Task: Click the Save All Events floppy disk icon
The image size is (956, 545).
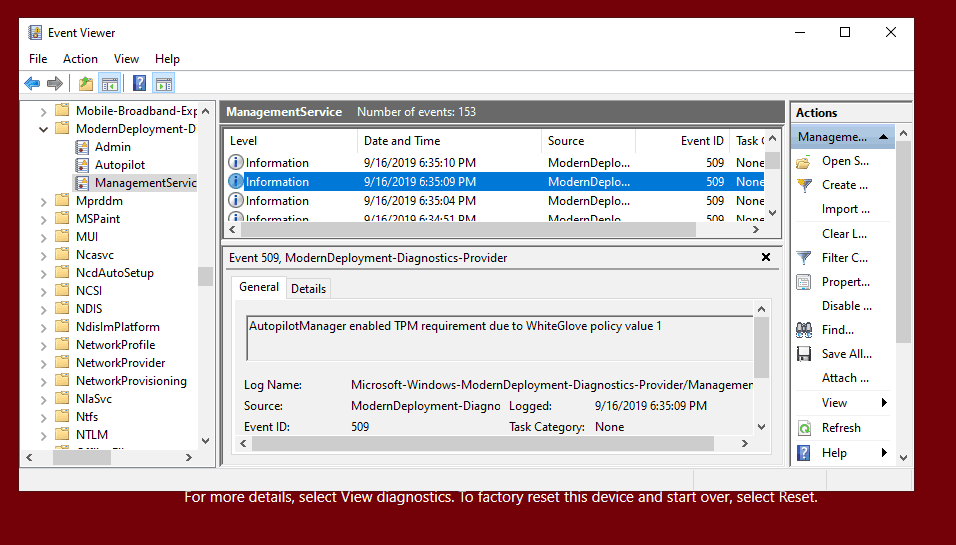Action: click(804, 354)
